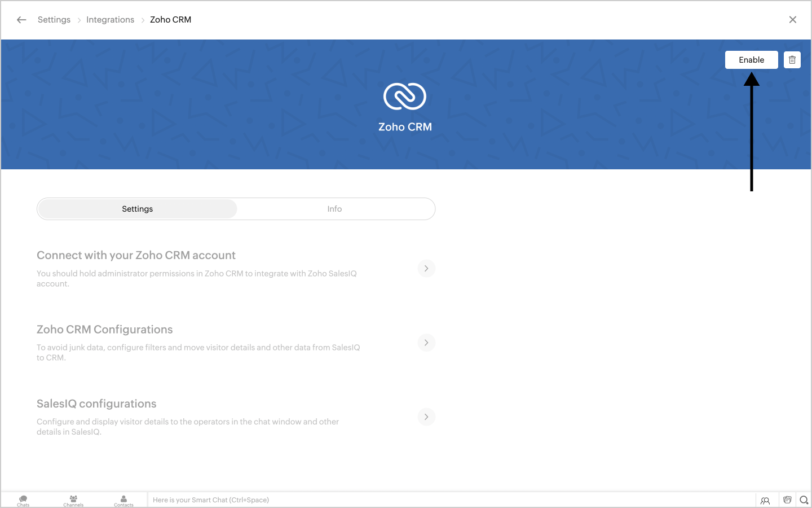The width and height of the screenshot is (812, 508).
Task: Go back using the left arrow icon
Action: pos(21,20)
